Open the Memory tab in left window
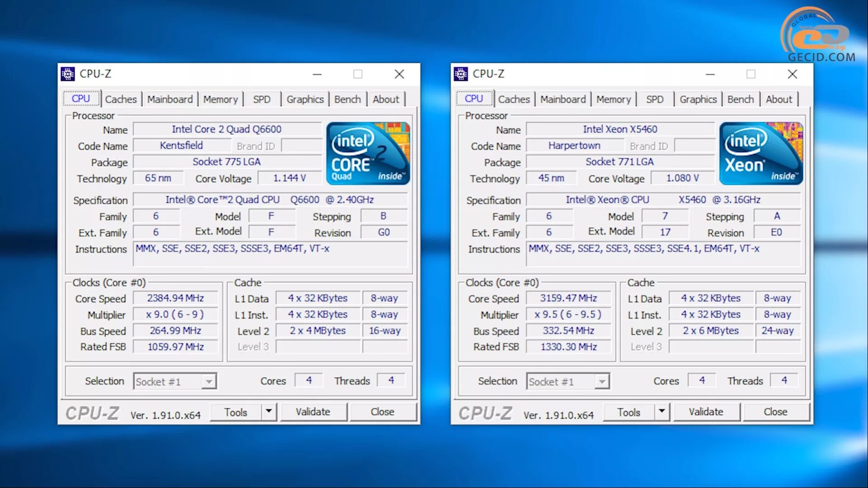This screenshot has height=488, width=868. [221, 99]
